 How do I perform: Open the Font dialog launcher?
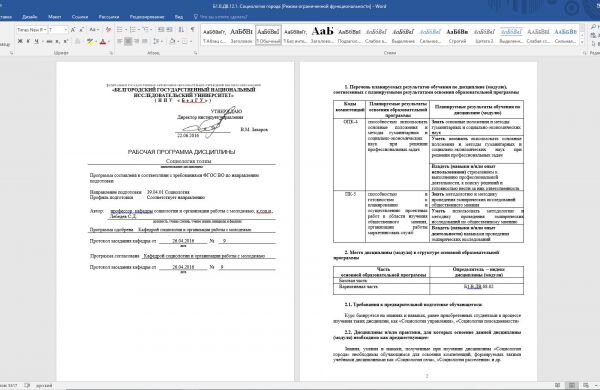click(111, 53)
